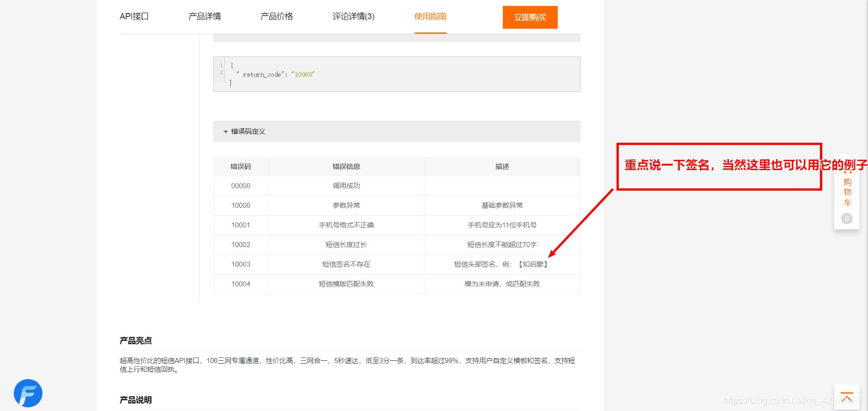Image resolution: width=868 pixels, height=411 pixels.
Task: Click the 短信签名不存在 cell
Action: [x=346, y=264]
